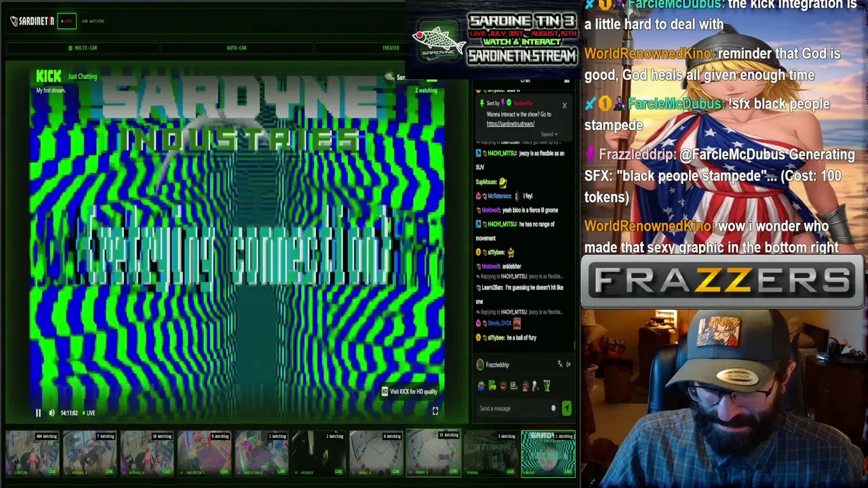The height and width of the screenshot is (488, 868).
Task: Click Visit KICK for HD quality
Action: coord(409,392)
